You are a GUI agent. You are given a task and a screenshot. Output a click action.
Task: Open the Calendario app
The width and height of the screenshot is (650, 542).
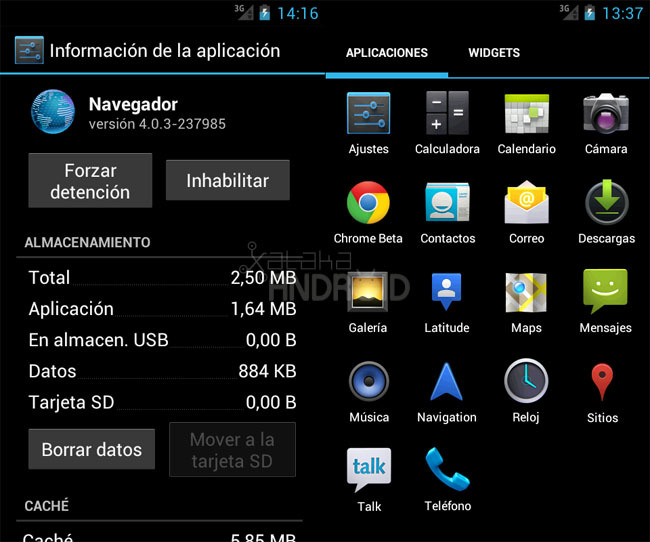pyautogui.click(x=526, y=123)
